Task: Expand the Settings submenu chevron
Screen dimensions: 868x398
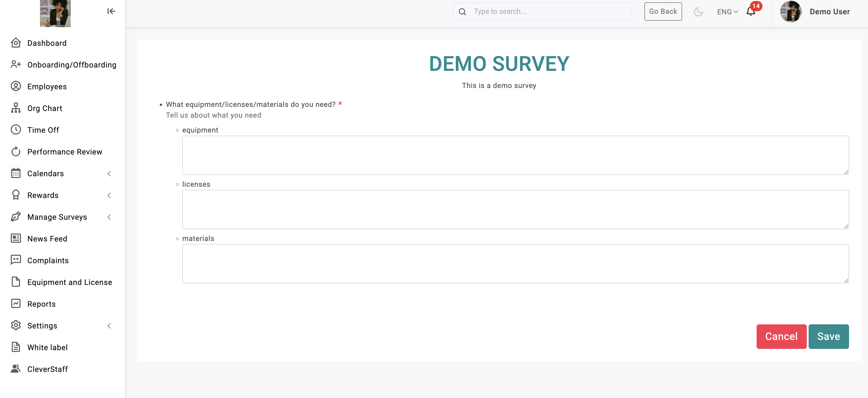Action: click(109, 326)
